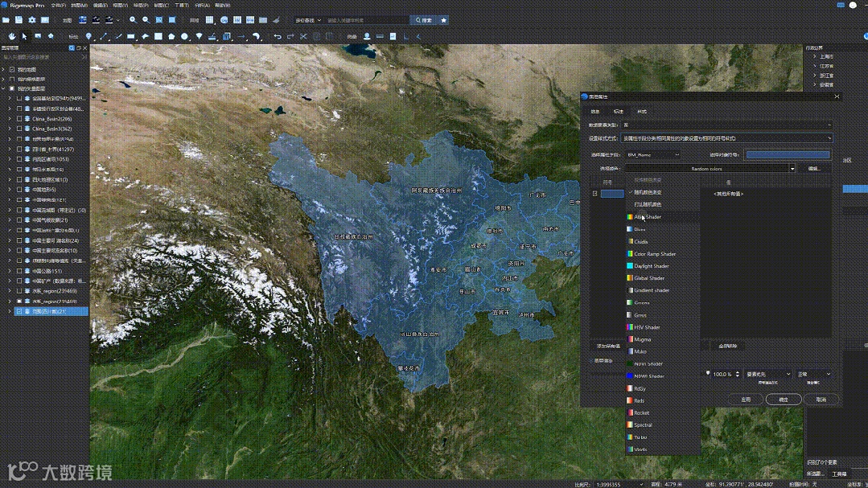Toggle symbol row checkbox in style table
The image size is (868, 488).
(x=595, y=194)
